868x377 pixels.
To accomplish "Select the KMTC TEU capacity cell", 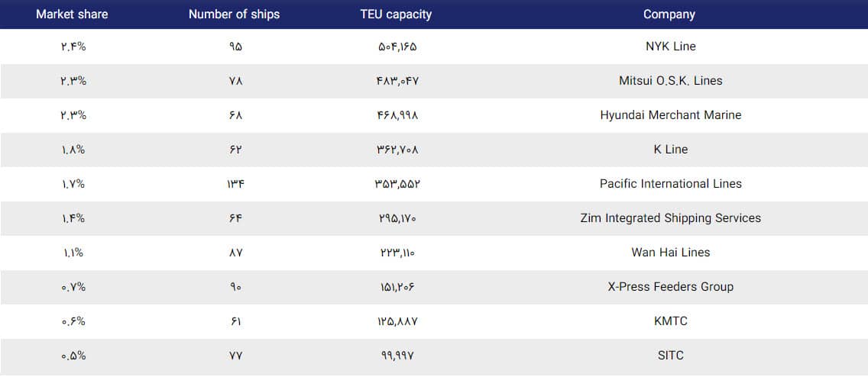I will coord(397,321).
